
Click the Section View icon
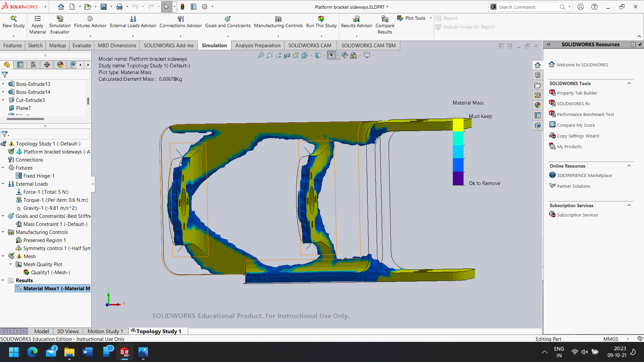(x=287, y=55)
